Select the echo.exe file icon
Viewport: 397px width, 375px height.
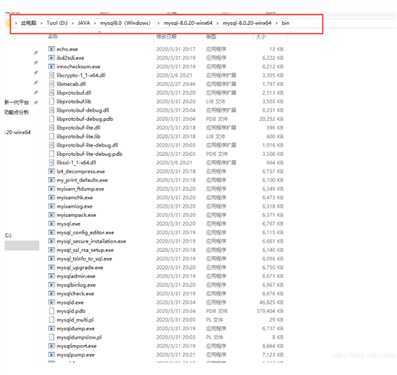(x=51, y=49)
